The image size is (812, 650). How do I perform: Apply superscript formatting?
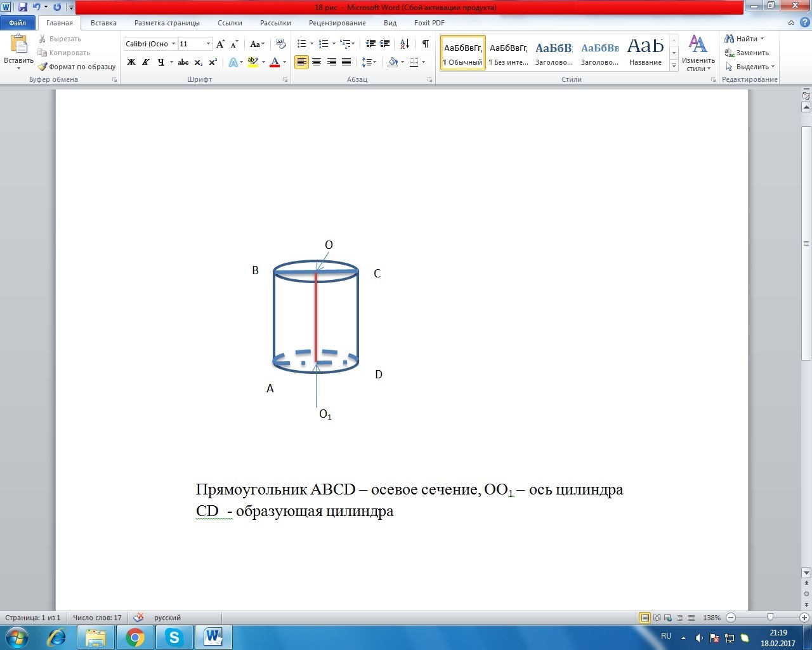(x=213, y=62)
